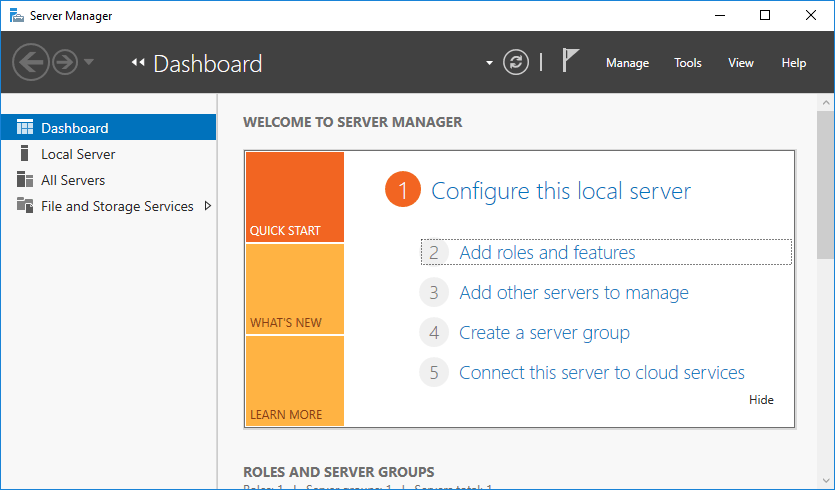Open dropdown arrow beside refresh button
Screen dimensions: 835x490
[489, 63]
